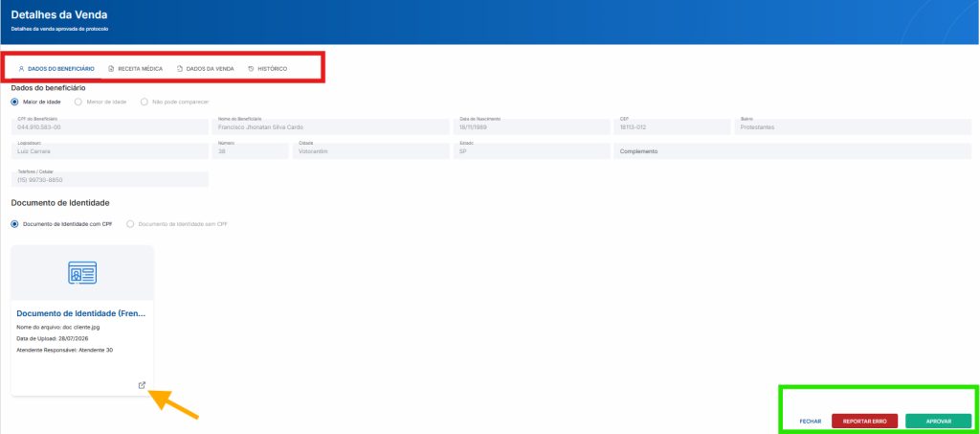Click the Telefone / Celular field
This screenshot has width=980, height=434.
pyautogui.click(x=110, y=179)
